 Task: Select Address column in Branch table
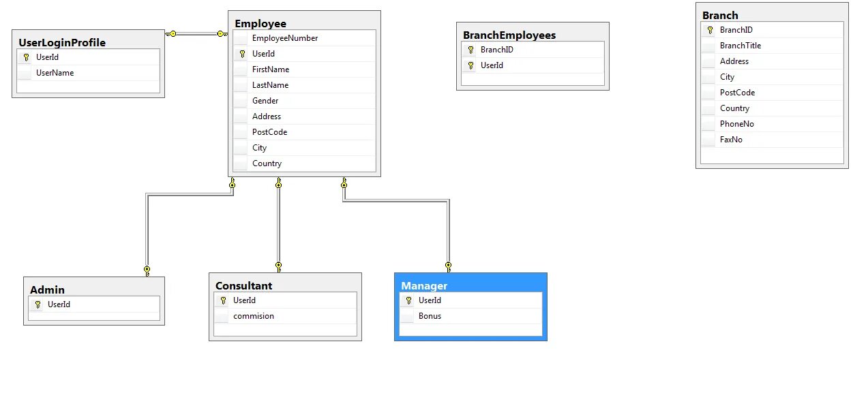[772, 61]
